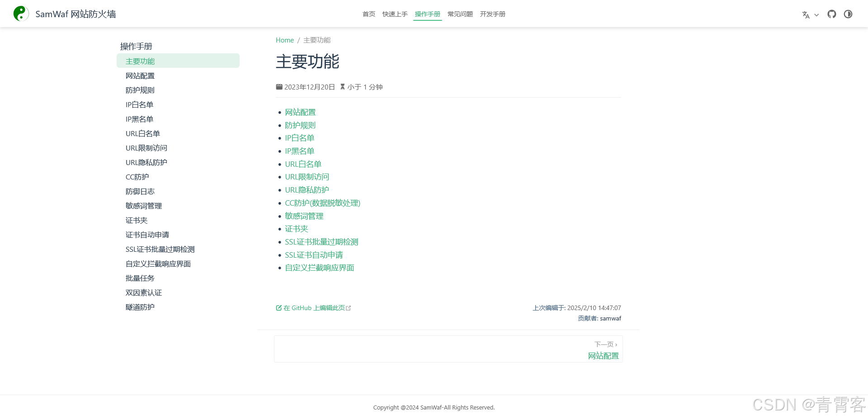Follow the 网站配置 link in the content list

(x=300, y=112)
